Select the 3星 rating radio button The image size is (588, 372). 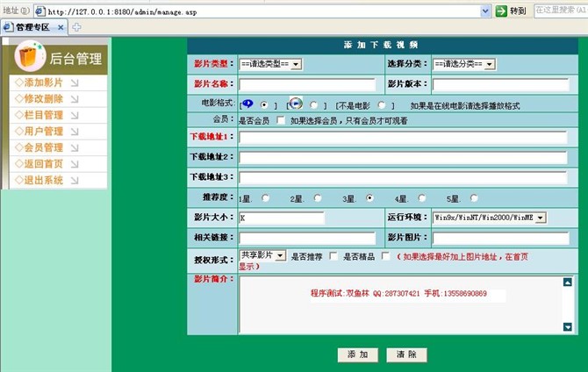[369, 197]
